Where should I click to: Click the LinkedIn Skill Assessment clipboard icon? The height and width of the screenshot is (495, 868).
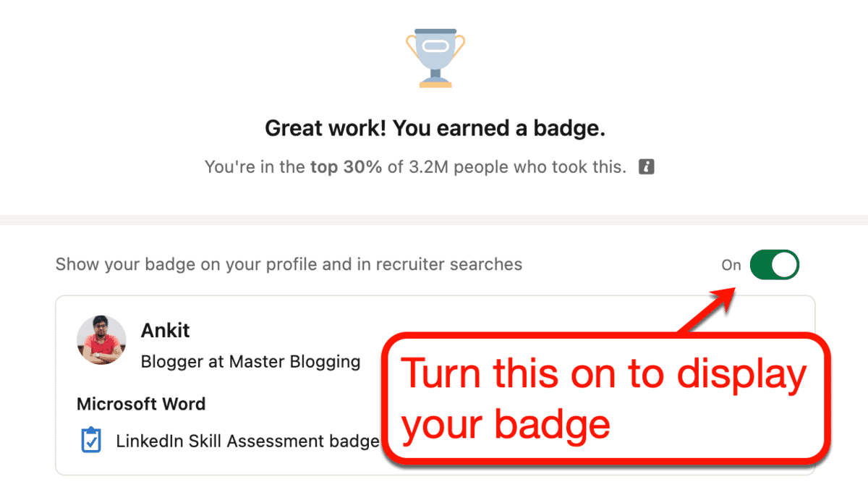click(x=90, y=440)
